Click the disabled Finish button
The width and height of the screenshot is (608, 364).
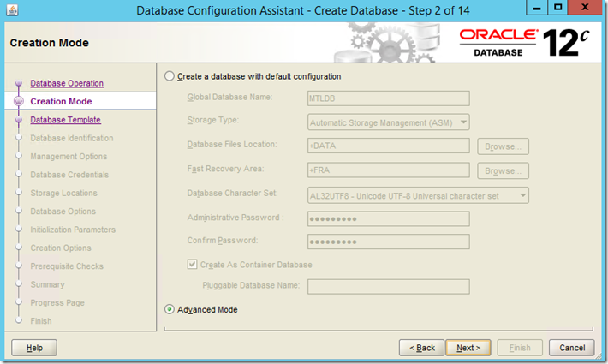520,348
